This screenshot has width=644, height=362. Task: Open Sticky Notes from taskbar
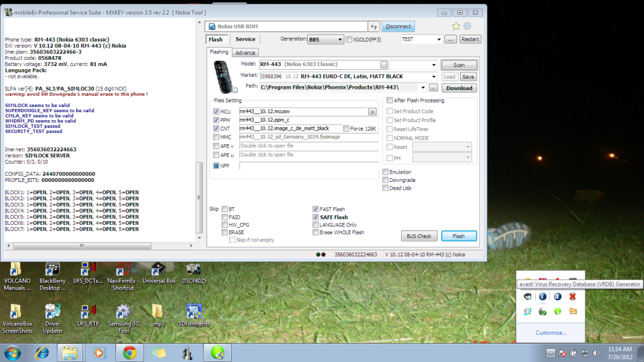pyautogui.click(x=159, y=353)
